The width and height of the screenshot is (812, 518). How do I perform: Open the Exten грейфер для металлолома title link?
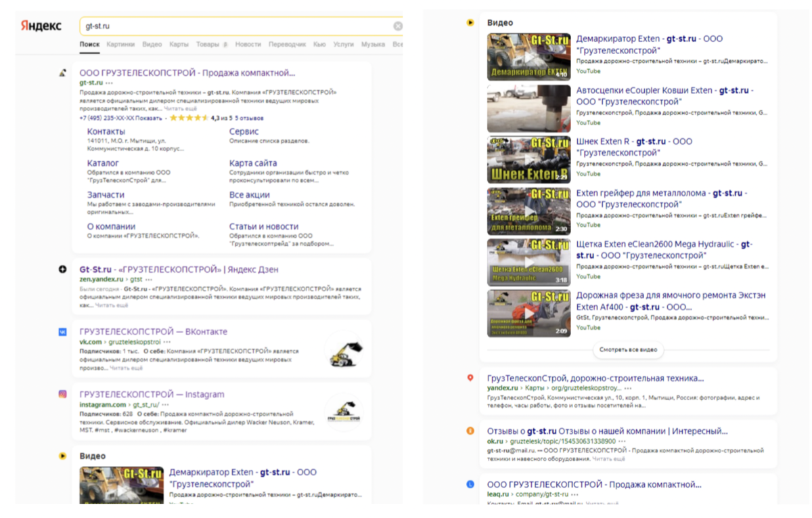[x=662, y=198]
